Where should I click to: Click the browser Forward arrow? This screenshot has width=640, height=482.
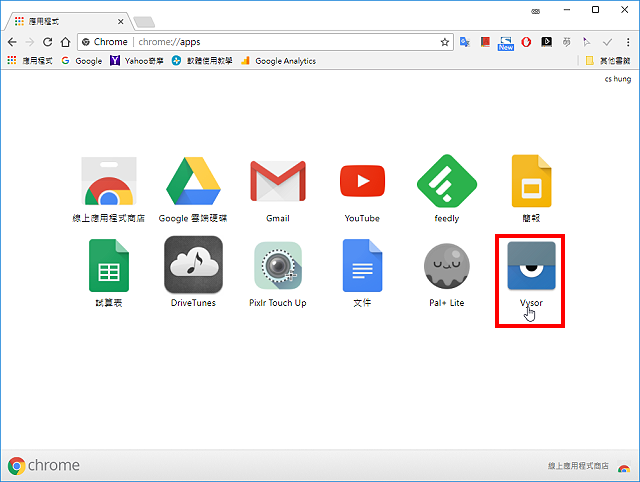point(30,42)
